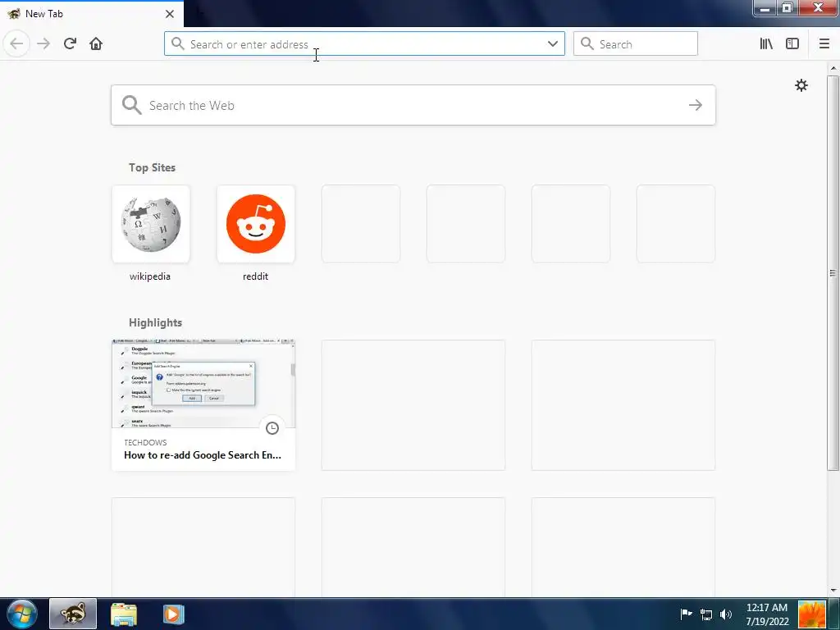Open the Library bookshelf icon
The height and width of the screenshot is (630, 840).
pos(766,43)
